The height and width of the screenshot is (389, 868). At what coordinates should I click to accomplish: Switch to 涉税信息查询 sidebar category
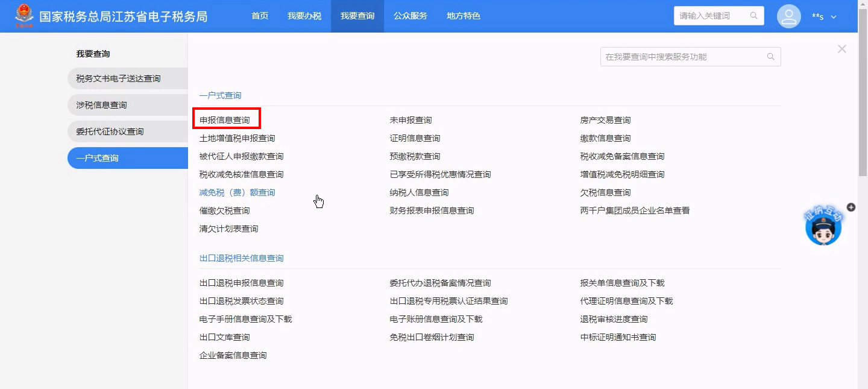[x=102, y=105]
